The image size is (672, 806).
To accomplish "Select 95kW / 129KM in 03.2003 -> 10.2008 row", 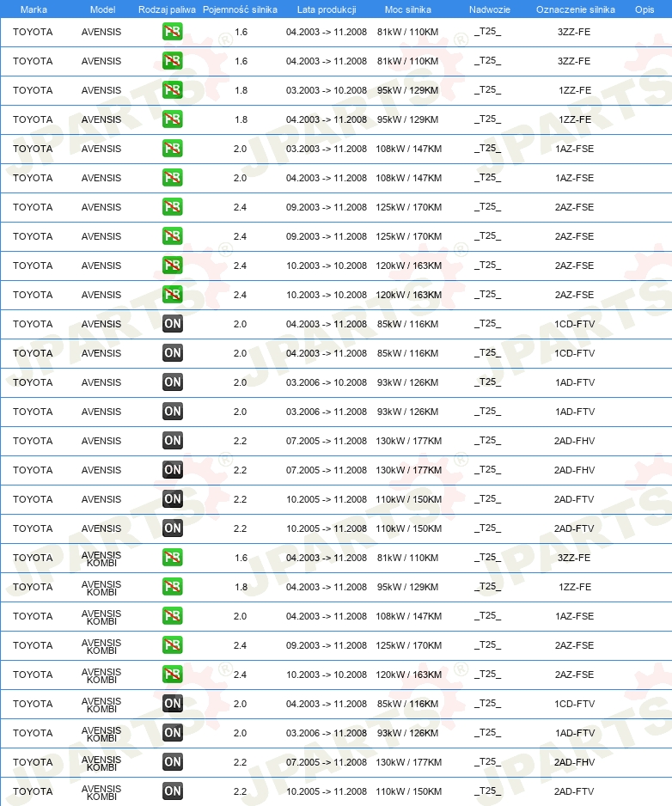I will tap(407, 90).
